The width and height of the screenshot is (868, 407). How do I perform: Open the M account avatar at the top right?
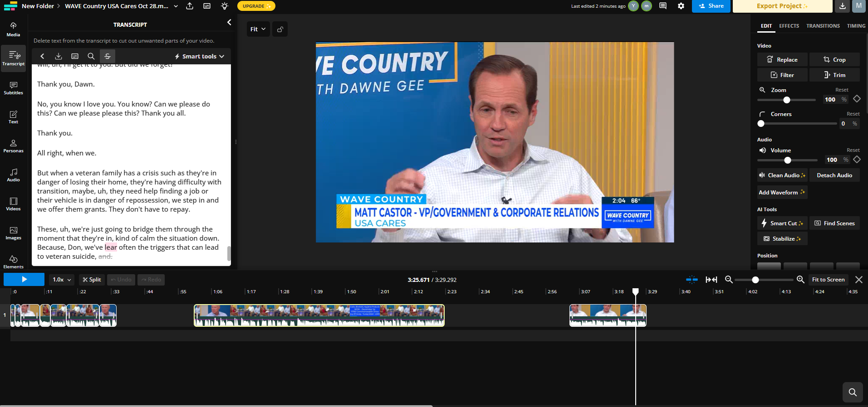[x=859, y=6]
